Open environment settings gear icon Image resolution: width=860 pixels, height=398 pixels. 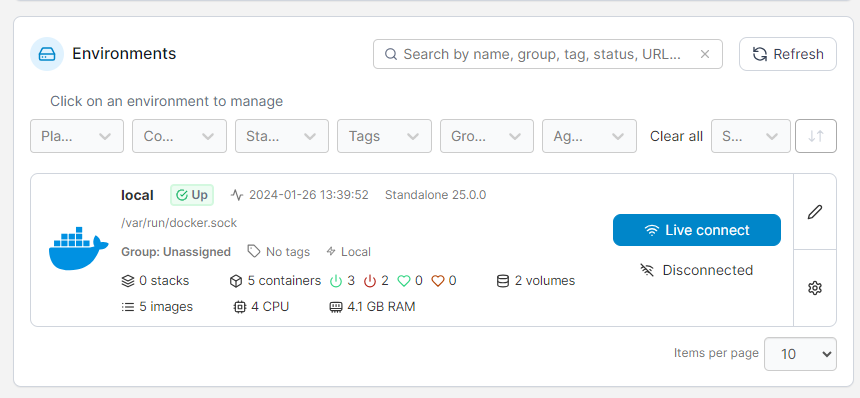coord(815,288)
